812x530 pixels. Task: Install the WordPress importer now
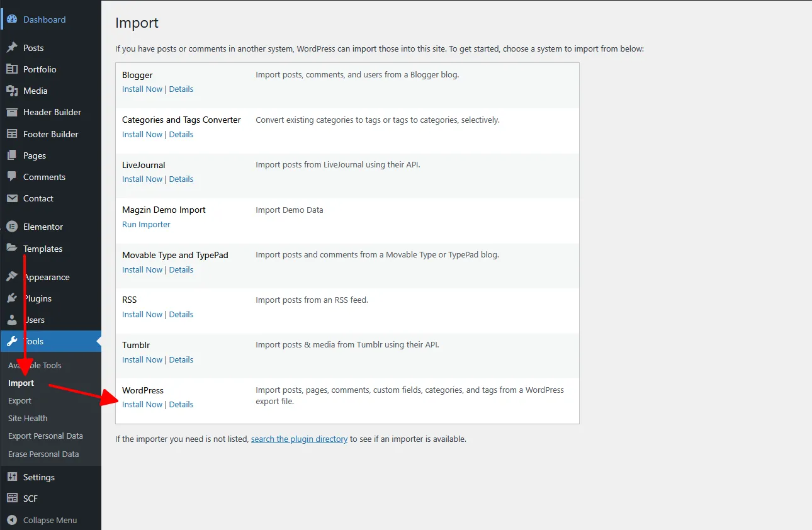tap(142, 404)
